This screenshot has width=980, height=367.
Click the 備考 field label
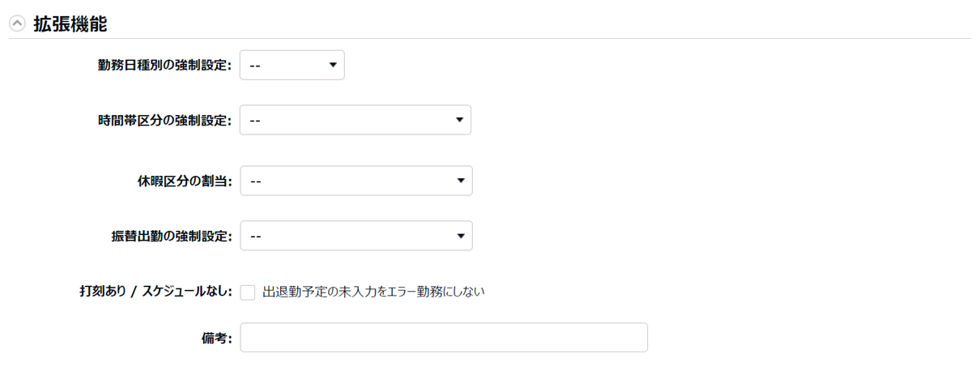click(x=216, y=338)
